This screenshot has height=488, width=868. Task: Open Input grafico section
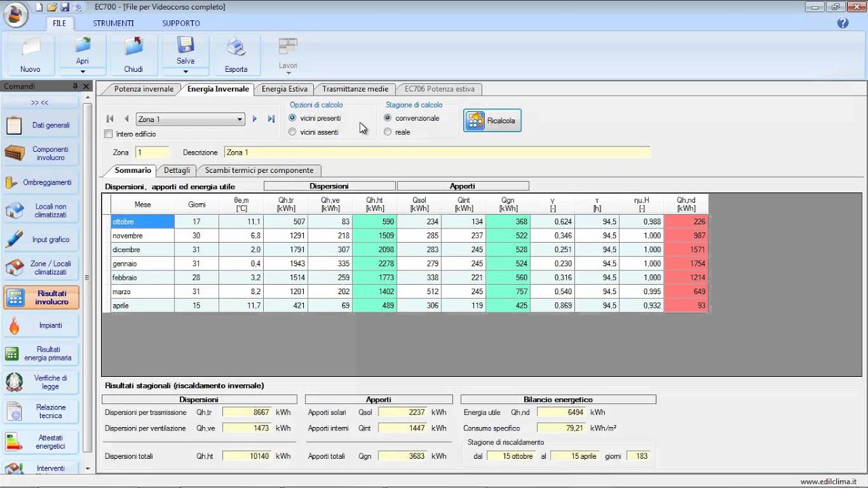(41, 239)
